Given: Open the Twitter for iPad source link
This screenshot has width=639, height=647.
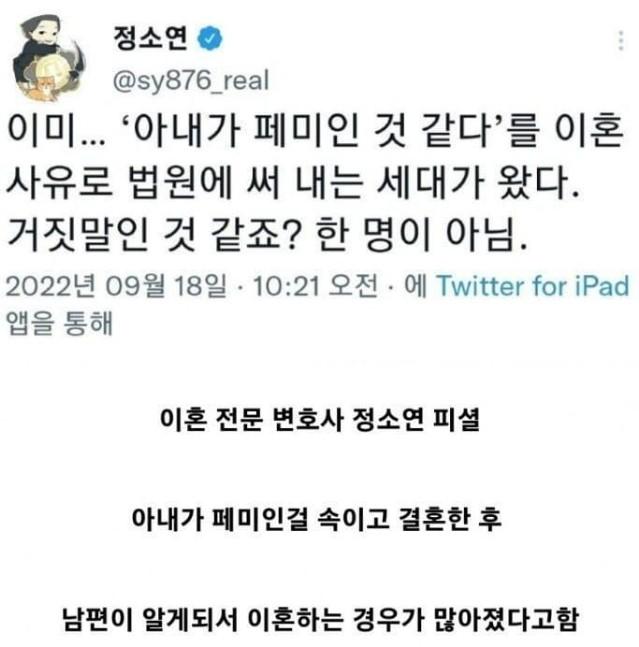Looking at the screenshot, I should click(533, 286).
